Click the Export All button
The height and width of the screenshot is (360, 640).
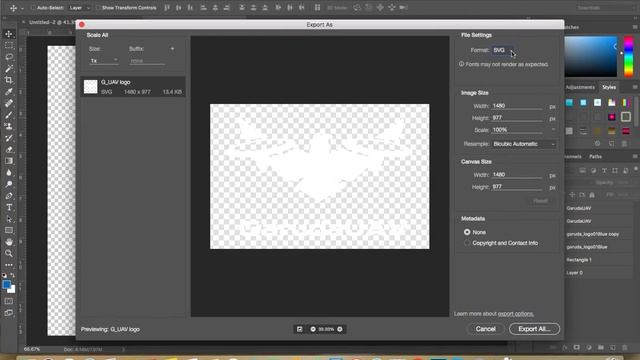534,329
